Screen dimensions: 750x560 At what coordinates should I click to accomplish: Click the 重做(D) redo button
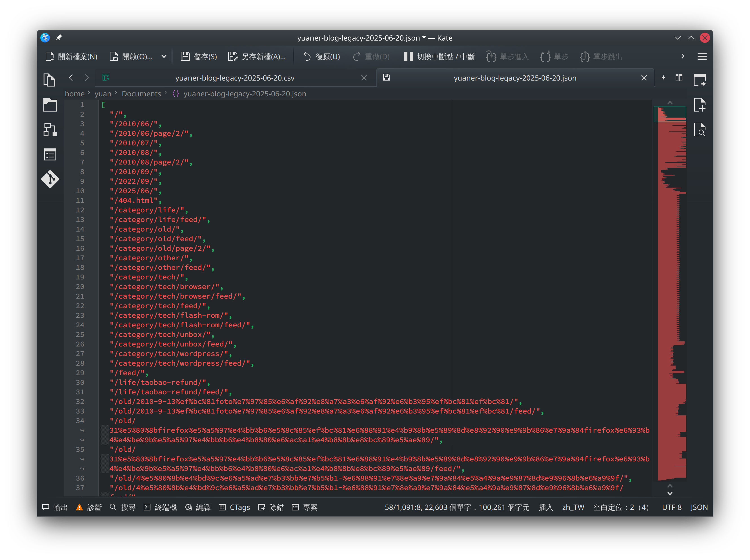[371, 57]
